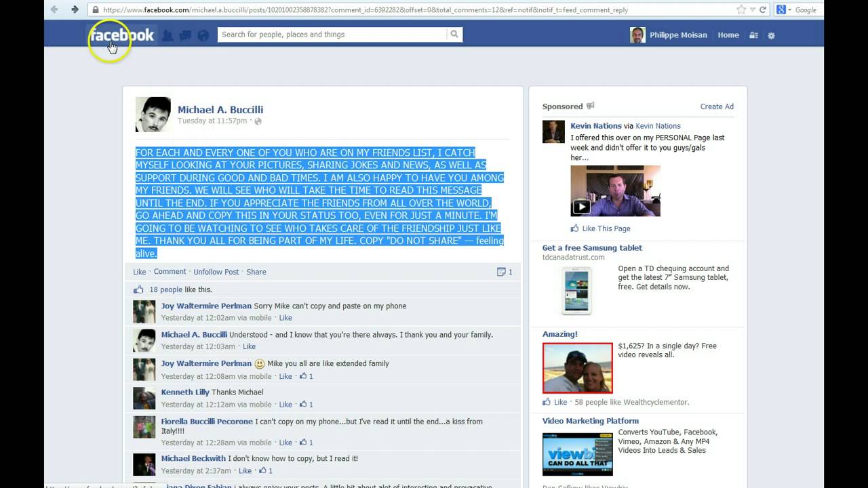Click the Tuesday at 11:57pm timestamp
This screenshot has width=868, height=488.
(x=212, y=121)
